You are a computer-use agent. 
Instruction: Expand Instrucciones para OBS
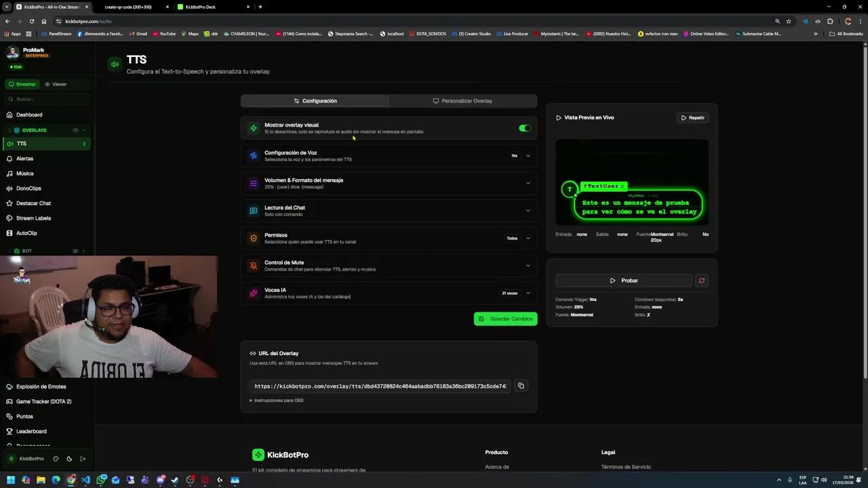click(x=277, y=401)
